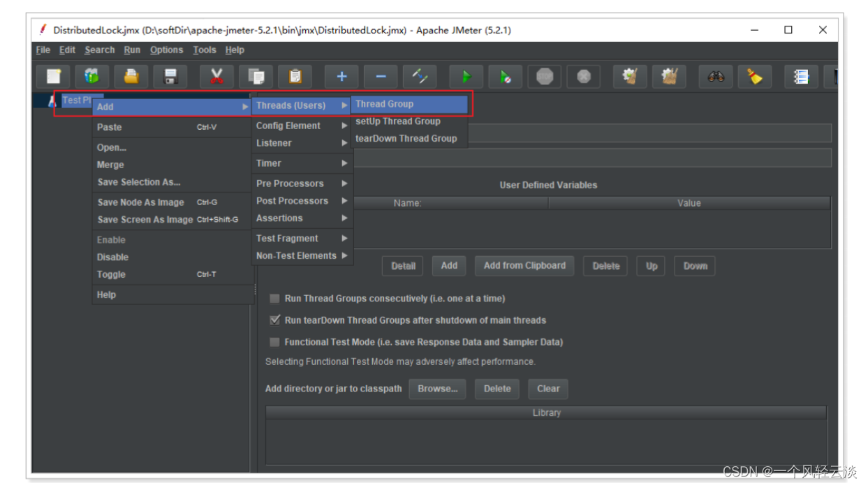Enable Run Thread Groups consecutively checkbox
This screenshot has height=485, width=868.
pyautogui.click(x=275, y=299)
